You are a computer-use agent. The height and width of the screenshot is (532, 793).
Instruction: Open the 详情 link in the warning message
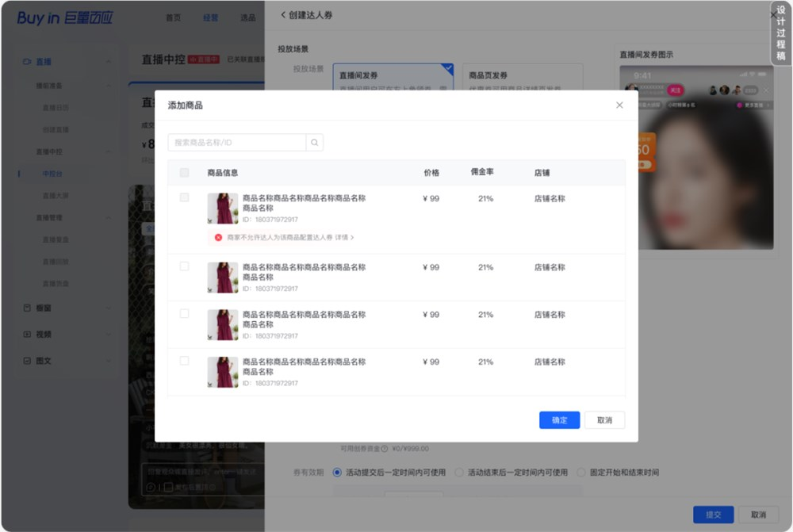(x=343, y=238)
